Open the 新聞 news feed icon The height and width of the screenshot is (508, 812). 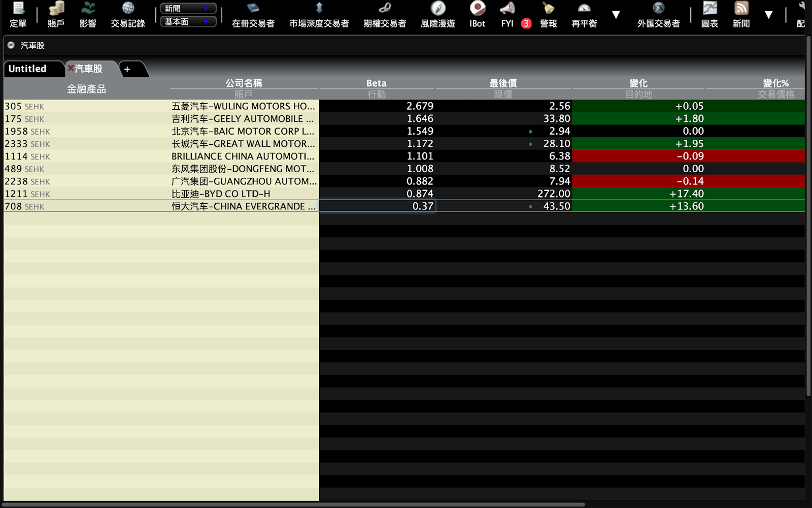click(741, 14)
